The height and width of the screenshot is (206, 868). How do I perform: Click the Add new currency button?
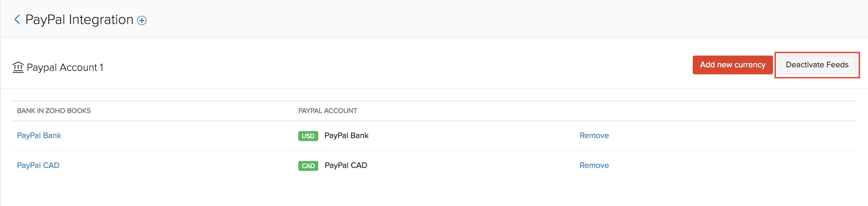click(733, 65)
